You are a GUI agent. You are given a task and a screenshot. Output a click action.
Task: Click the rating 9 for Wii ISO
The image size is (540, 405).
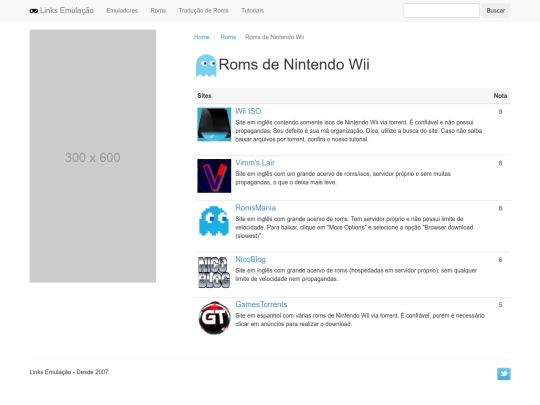[x=500, y=112]
